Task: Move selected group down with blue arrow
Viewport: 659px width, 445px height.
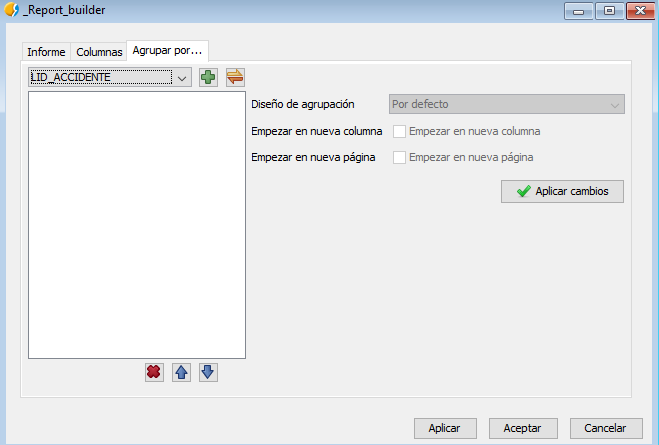Action: 208,372
